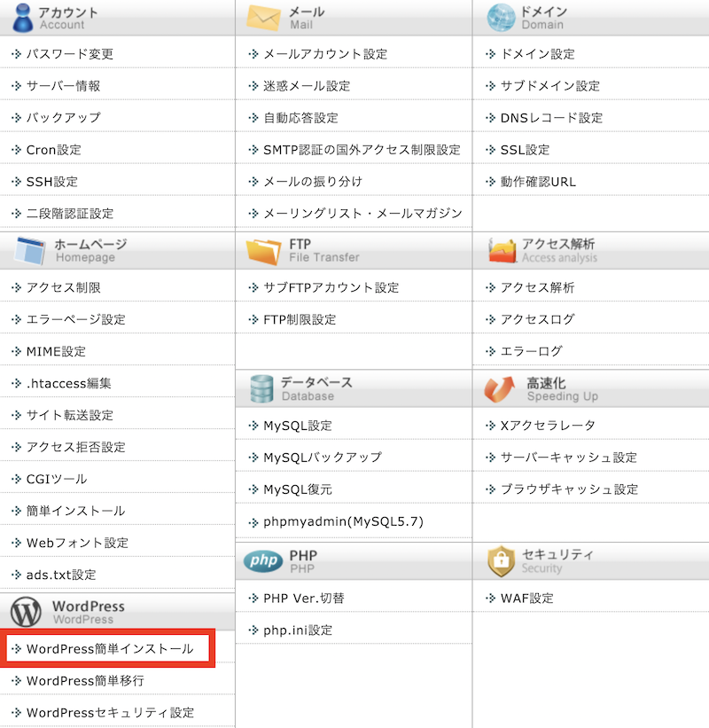Open phpmyadmin(MySQL5.7)
The image size is (709, 728).
[343, 522]
